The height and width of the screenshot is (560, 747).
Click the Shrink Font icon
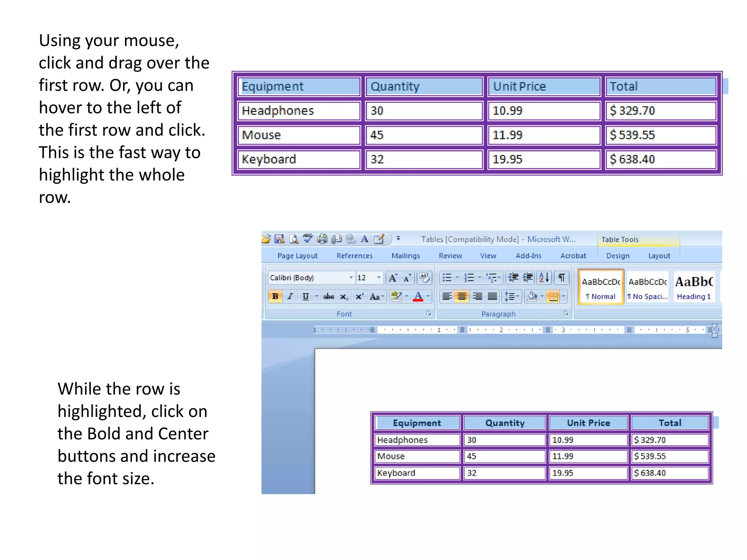tap(407, 278)
